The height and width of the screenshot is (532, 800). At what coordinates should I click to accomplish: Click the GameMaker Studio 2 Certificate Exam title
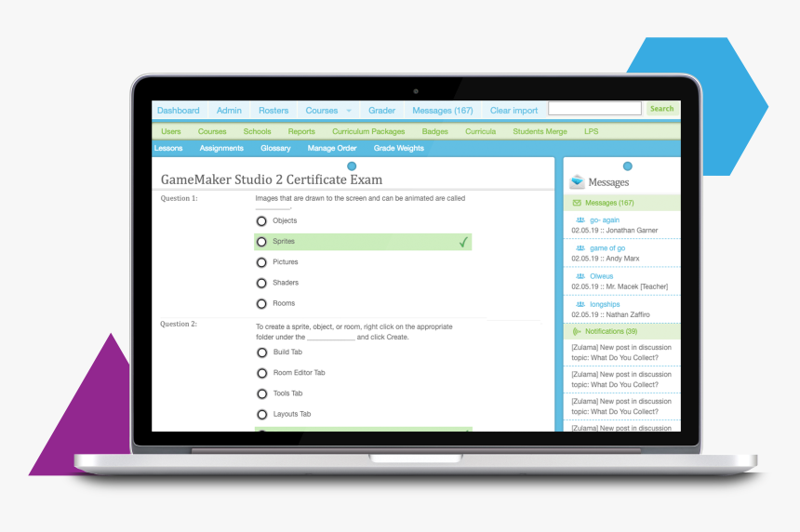click(x=272, y=180)
